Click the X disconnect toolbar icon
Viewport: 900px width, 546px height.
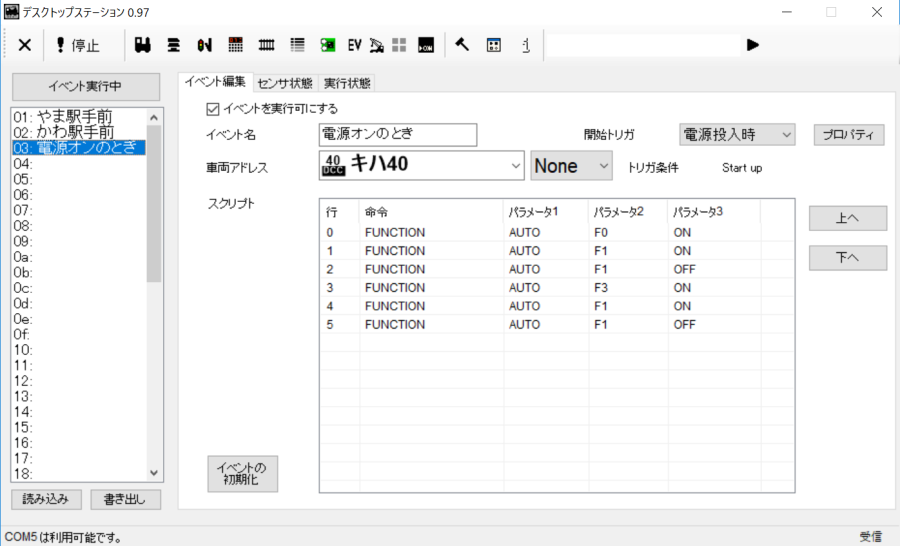coord(25,45)
